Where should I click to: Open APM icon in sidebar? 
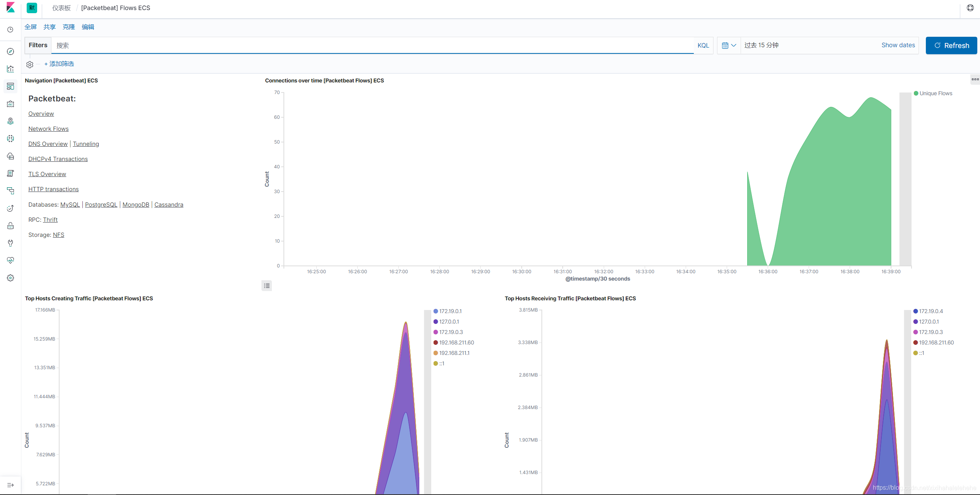tap(10, 191)
